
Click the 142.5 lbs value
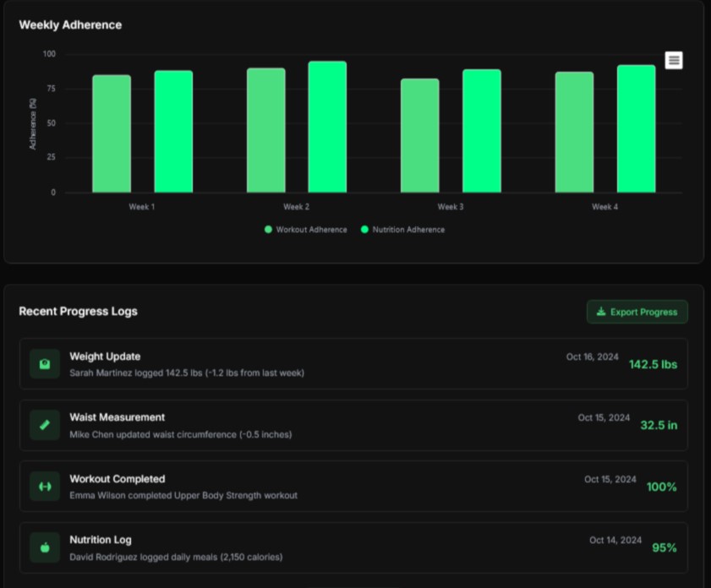[x=653, y=365]
